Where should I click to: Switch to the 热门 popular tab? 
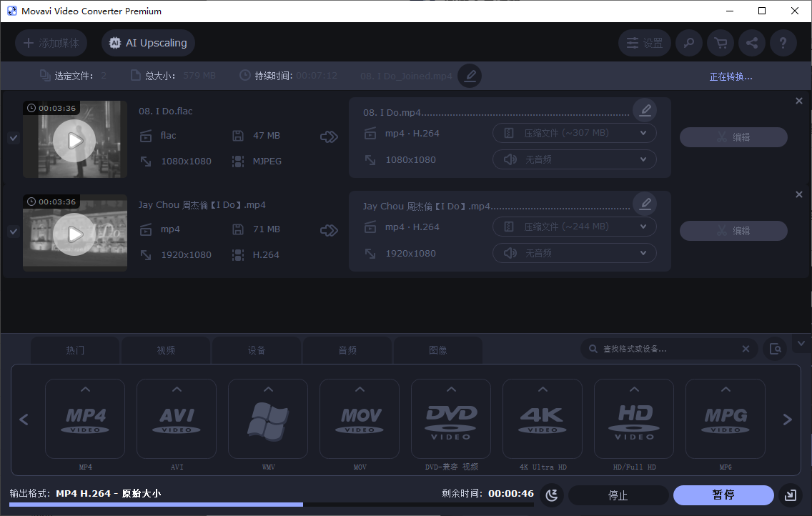[x=75, y=350]
